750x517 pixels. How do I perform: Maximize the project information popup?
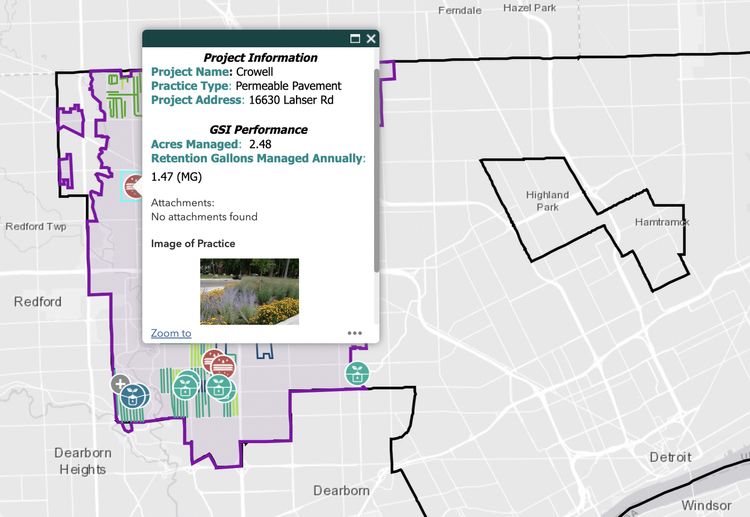click(x=355, y=39)
